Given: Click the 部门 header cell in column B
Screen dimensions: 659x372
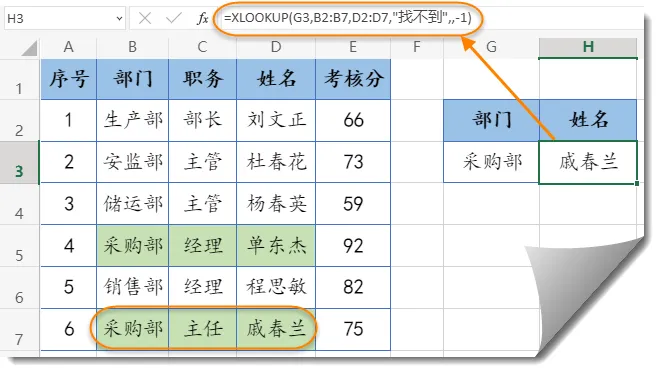Looking at the screenshot, I should pyautogui.click(x=132, y=79).
